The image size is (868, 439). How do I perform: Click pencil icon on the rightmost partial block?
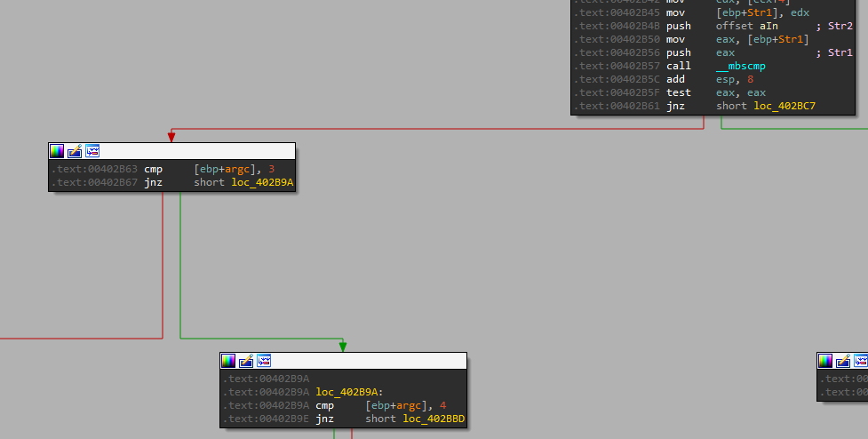coord(843,361)
